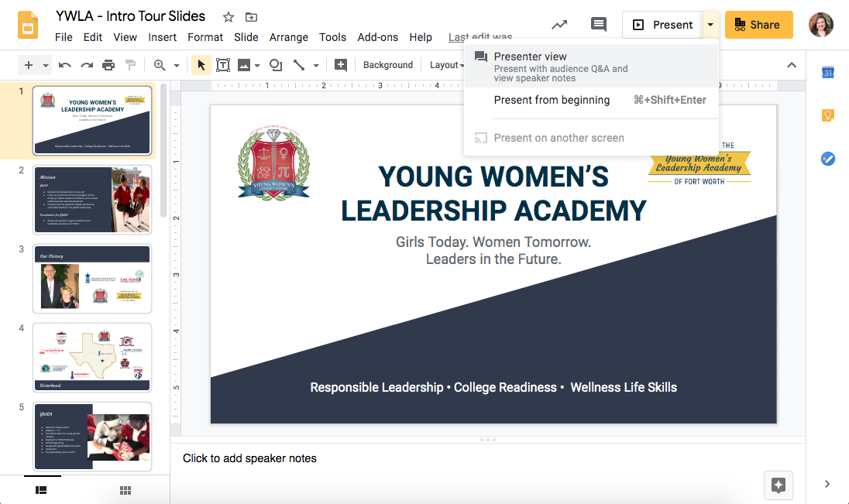Open the Edit menu
The height and width of the screenshot is (504, 849).
click(93, 37)
